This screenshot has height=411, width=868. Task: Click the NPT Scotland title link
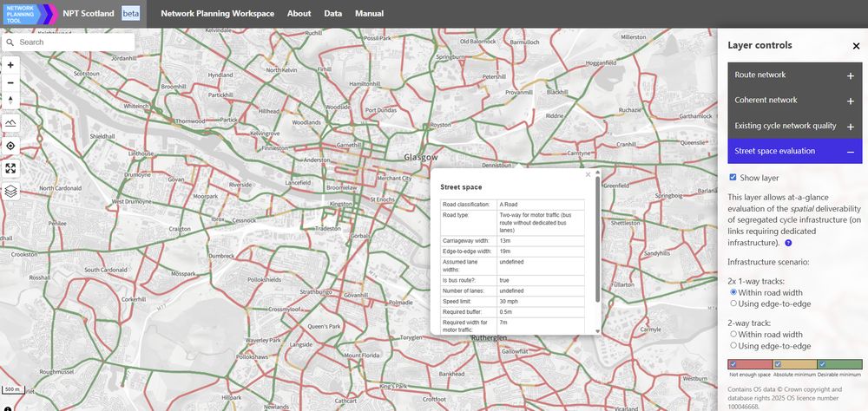tap(89, 13)
